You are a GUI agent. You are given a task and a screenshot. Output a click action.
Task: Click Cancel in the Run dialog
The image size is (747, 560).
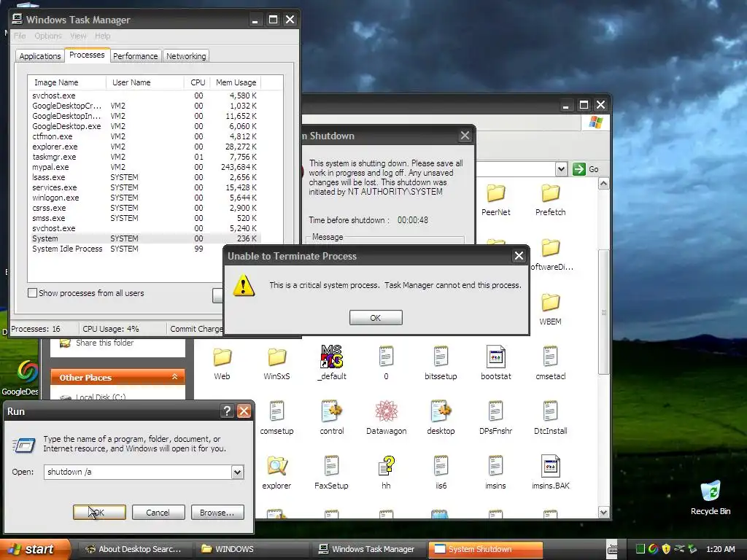point(158,513)
